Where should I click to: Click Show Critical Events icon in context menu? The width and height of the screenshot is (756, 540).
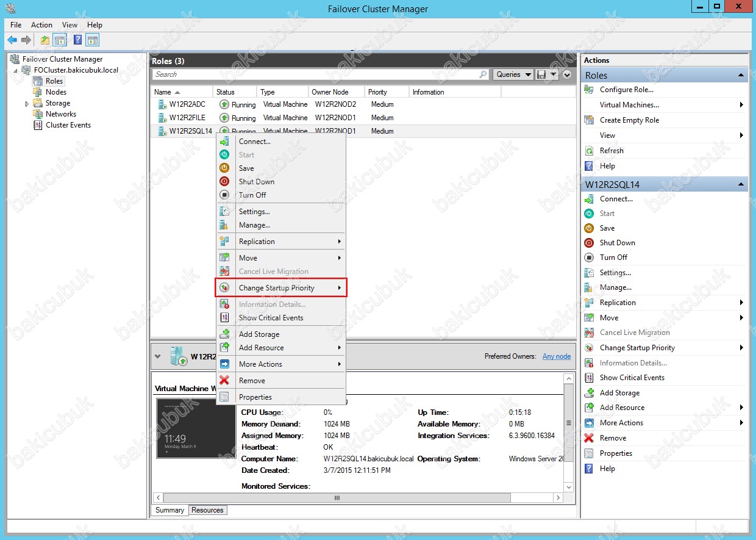[224, 318]
